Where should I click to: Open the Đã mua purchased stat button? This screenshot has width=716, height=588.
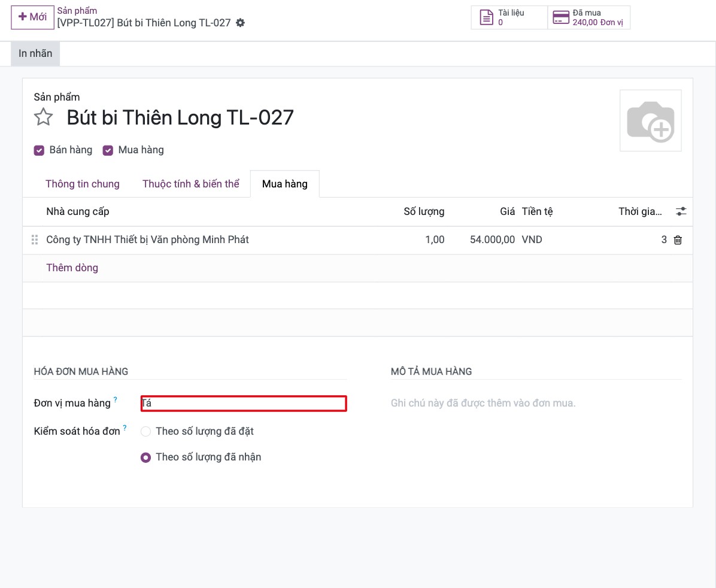(x=589, y=17)
